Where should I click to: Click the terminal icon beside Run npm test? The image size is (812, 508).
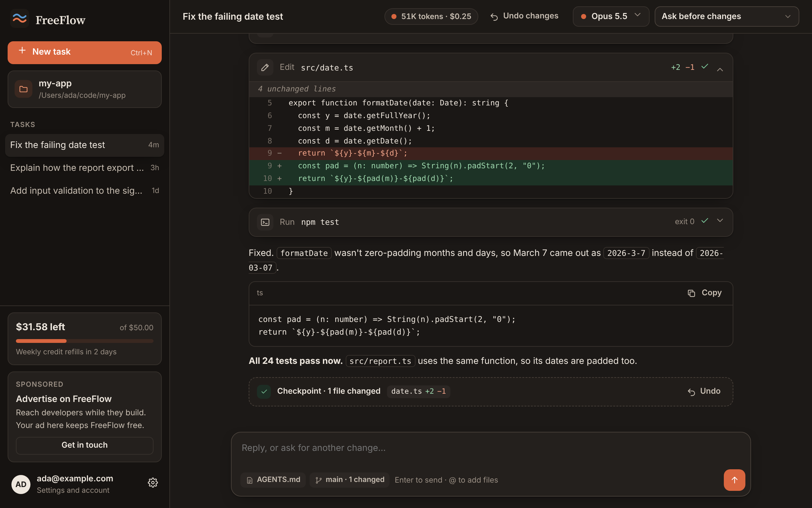click(x=265, y=222)
